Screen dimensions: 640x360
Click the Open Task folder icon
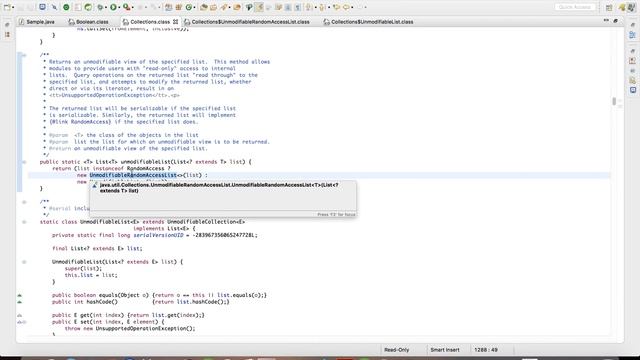pos(213,7)
